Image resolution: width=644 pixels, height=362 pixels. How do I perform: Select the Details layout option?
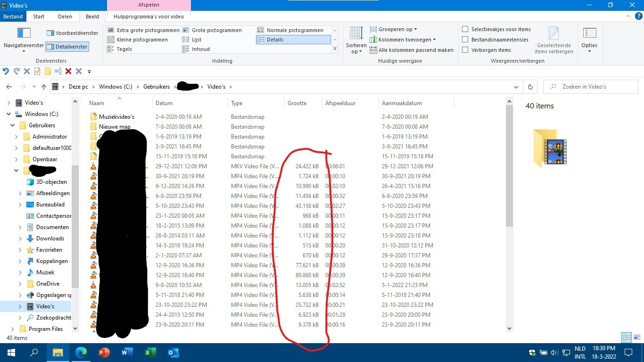[293, 40]
